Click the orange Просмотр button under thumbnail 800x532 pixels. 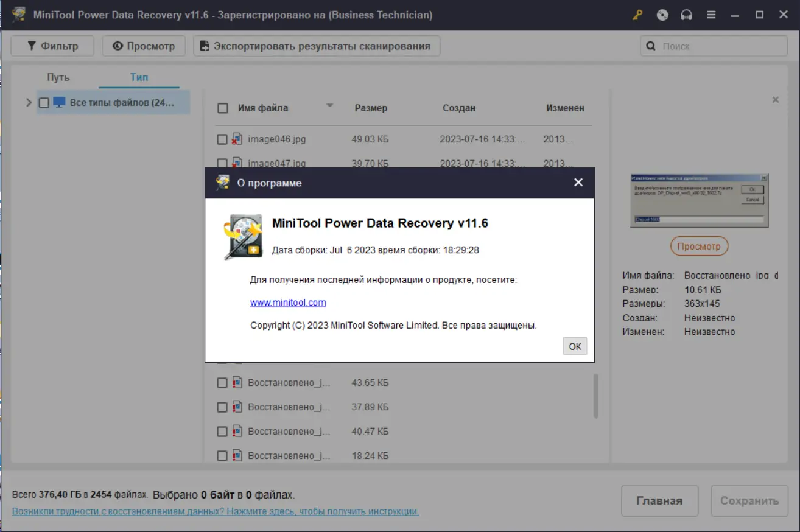[x=699, y=247]
